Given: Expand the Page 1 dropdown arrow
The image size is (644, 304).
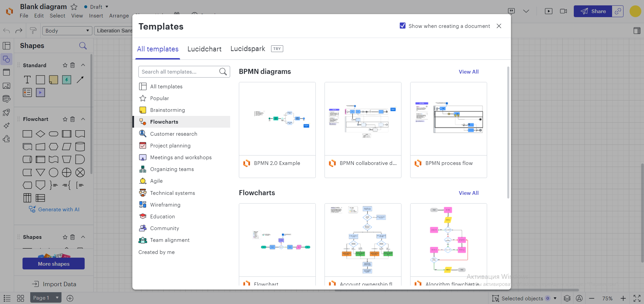Looking at the screenshot, I should tap(57, 298).
